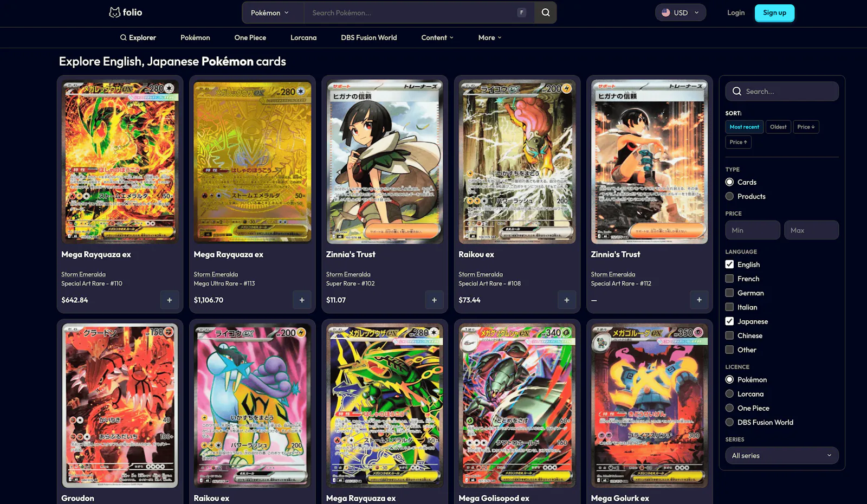Add Zinnia's Trust #102 with plus button
The width and height of the screenshot is (867, 504).
(x=434, y=300)
